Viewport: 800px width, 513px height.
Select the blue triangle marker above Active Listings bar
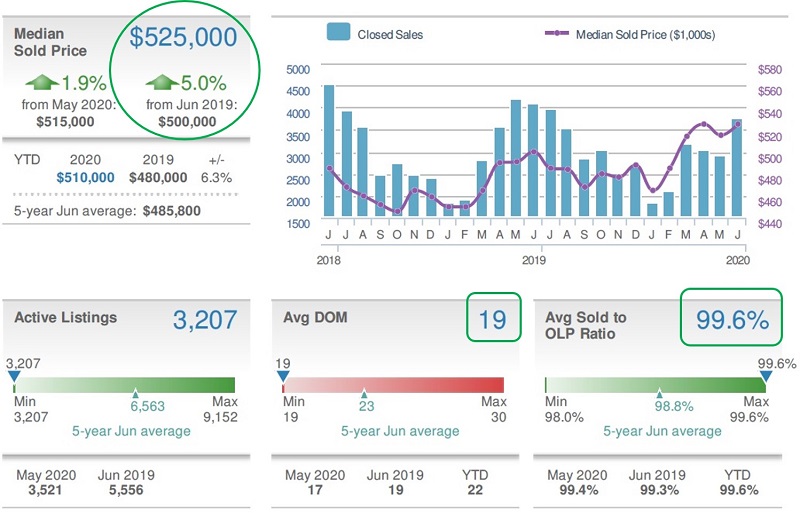point(14,374)
